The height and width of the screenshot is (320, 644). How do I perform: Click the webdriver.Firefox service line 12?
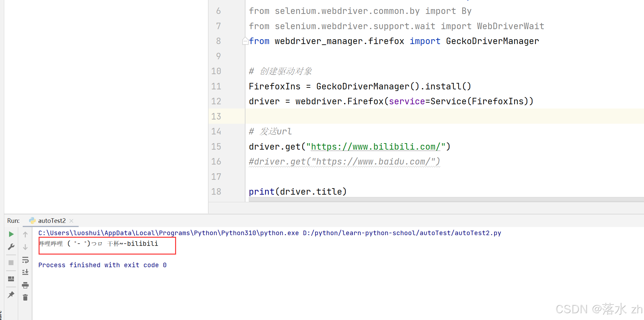[x=391, y=101]
